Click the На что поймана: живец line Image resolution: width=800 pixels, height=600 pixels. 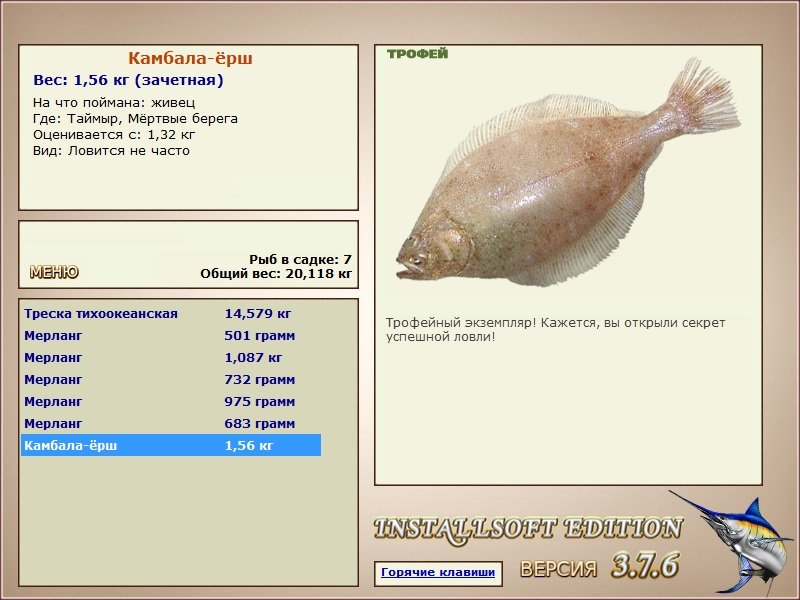pos(114,103)
